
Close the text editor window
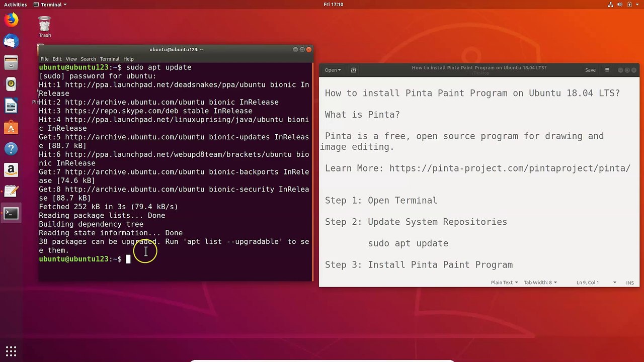point(634,70)
